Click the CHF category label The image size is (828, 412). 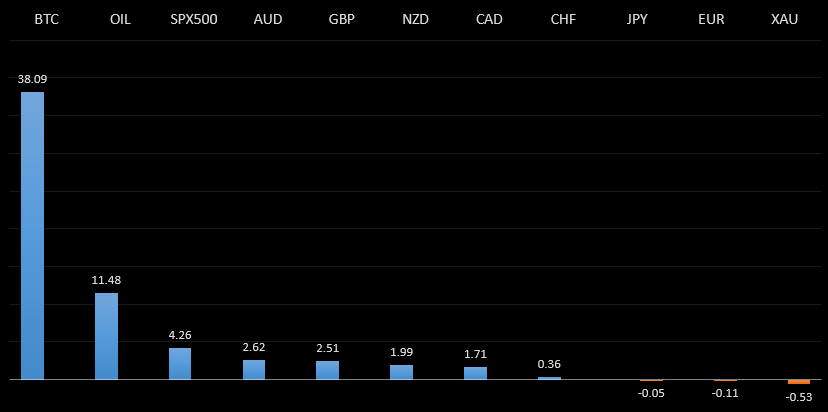(x=563, y=19)
